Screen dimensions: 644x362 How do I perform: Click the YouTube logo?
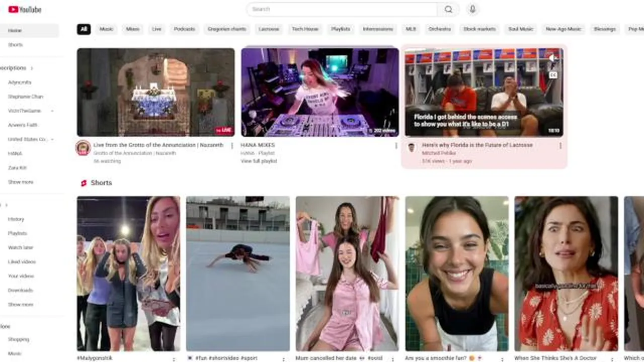[x=25, y=9]
